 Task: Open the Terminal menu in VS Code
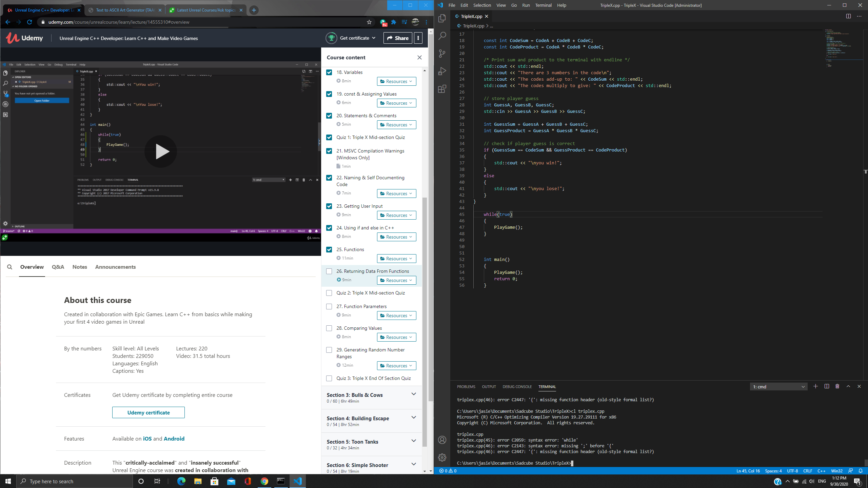coord(543,5)
